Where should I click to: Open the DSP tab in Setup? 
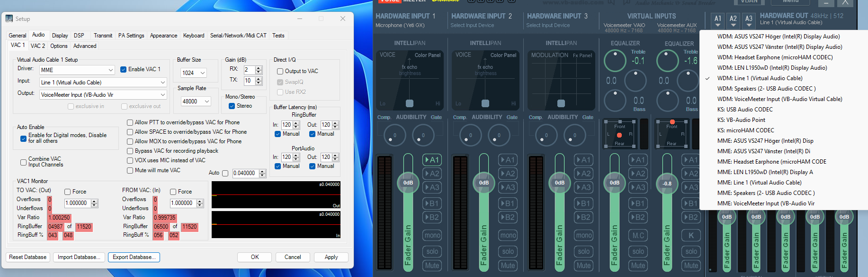click(x=79, y=36)
